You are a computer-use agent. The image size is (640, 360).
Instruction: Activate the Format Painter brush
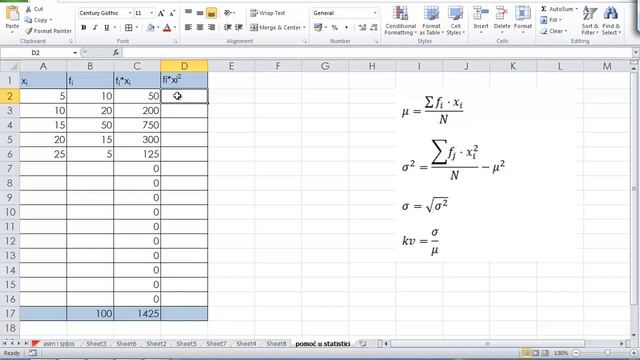tap(29, 31)
